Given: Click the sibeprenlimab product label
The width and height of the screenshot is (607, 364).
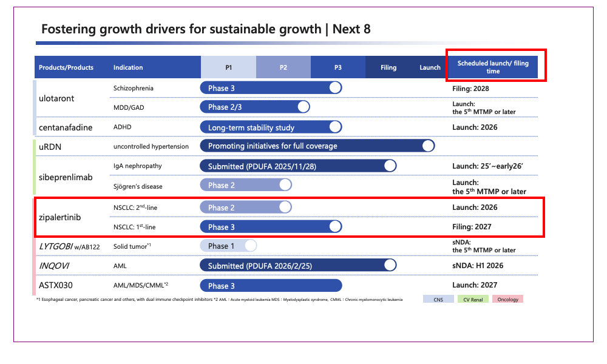Looking at the screenshot, I should 66,176.
